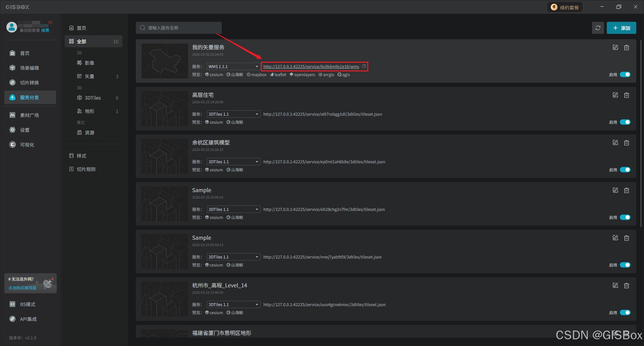This screenshot has width=644, height=346.
Task: Filter services by 3DTiles category
Action: (94, 98)
